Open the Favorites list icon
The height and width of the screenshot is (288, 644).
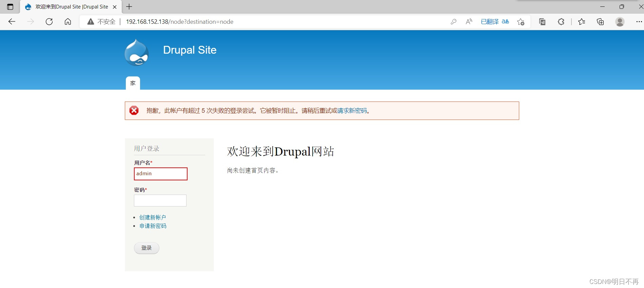point(582,22)
